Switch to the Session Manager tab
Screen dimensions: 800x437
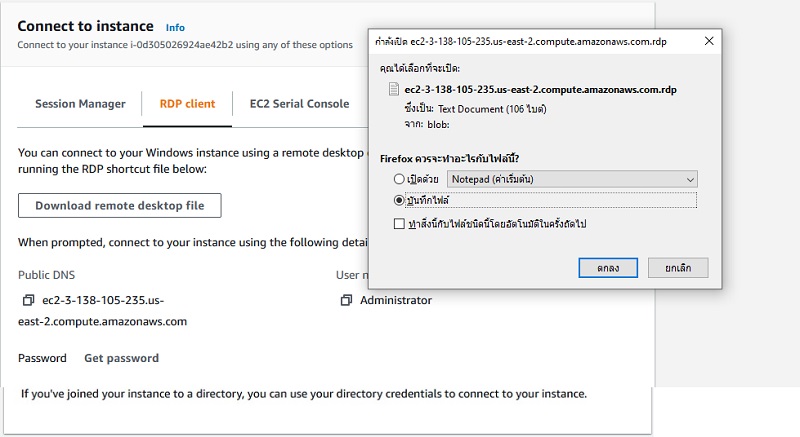(x=80, y=104)
